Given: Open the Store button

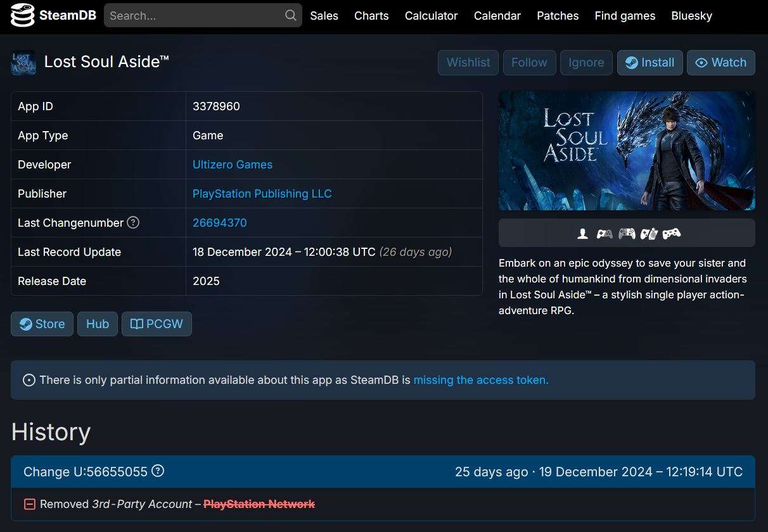Looking at the screenshot, I should 42,324.
